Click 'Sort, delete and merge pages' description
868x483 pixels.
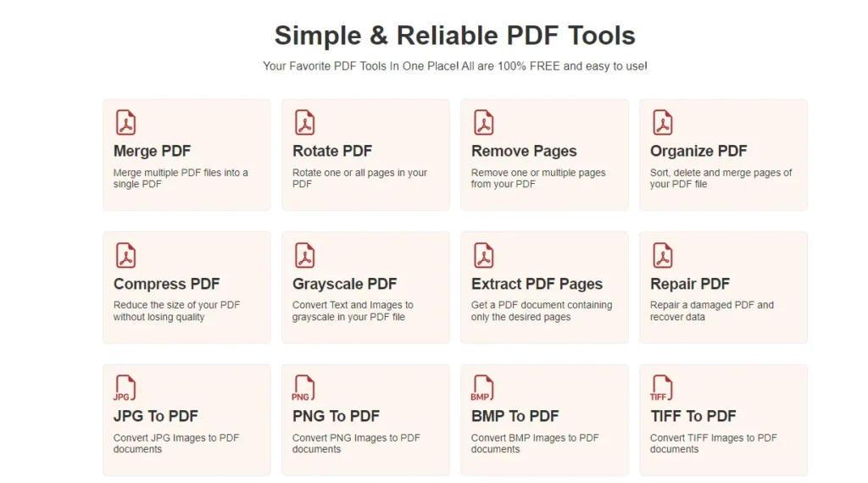[x=721, y=178]
